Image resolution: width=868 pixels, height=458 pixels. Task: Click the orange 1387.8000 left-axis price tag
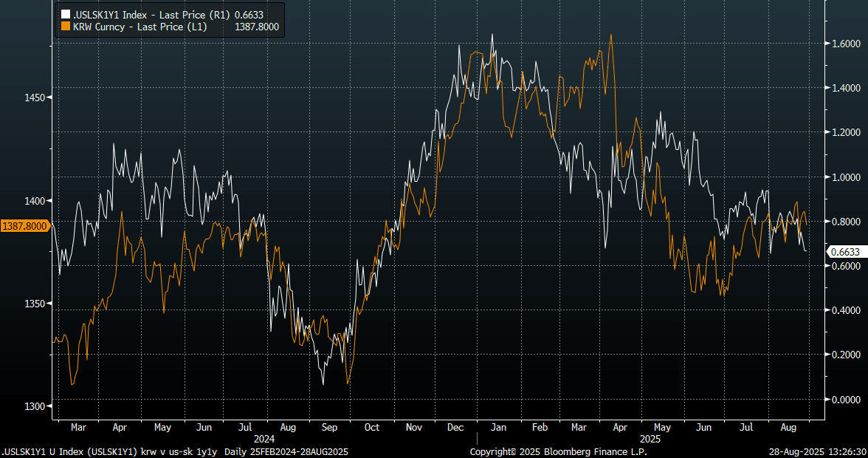24,225
